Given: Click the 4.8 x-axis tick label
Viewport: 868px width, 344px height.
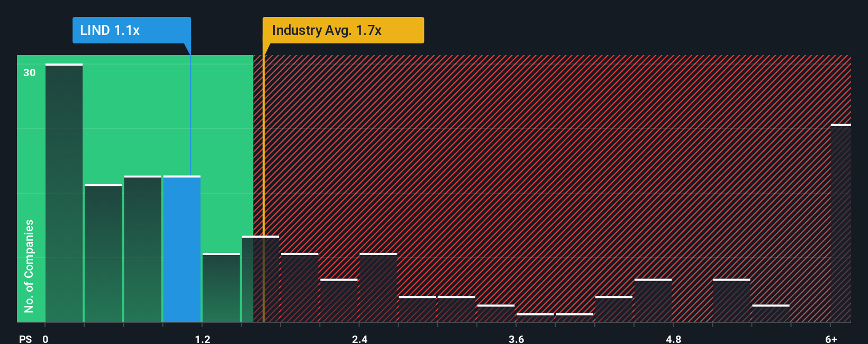Looking at the screenshot, I should tap(674, 339).
